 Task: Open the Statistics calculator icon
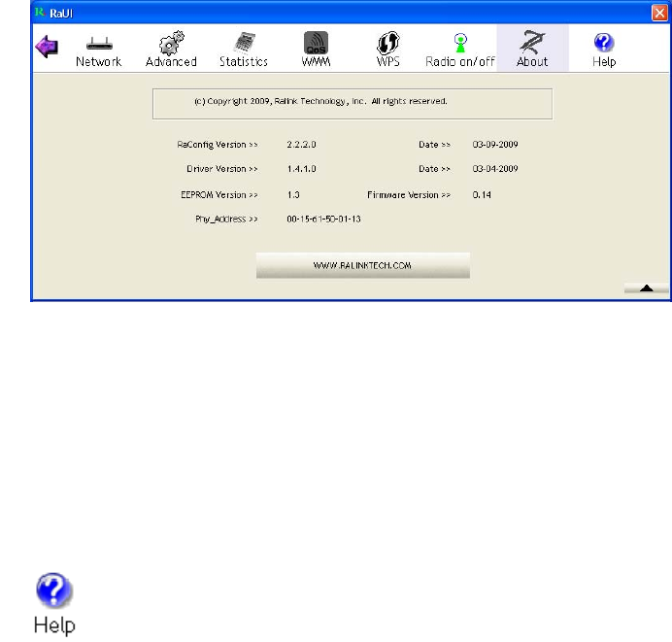244,50
